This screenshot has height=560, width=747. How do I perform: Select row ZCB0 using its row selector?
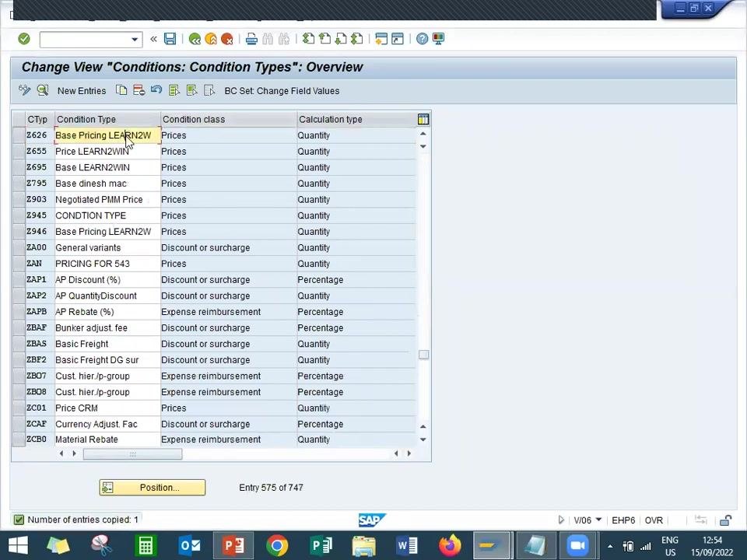click(19, 439)
